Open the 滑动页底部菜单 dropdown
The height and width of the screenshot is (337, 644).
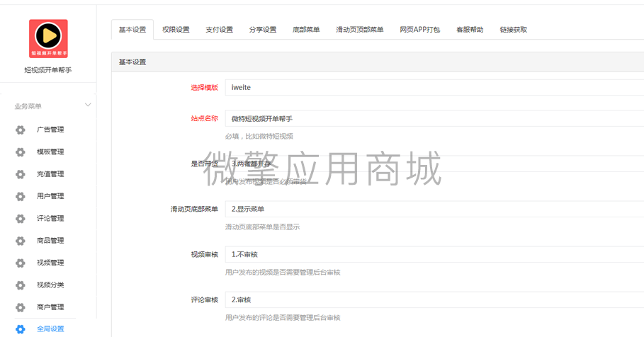pos(434,209)
